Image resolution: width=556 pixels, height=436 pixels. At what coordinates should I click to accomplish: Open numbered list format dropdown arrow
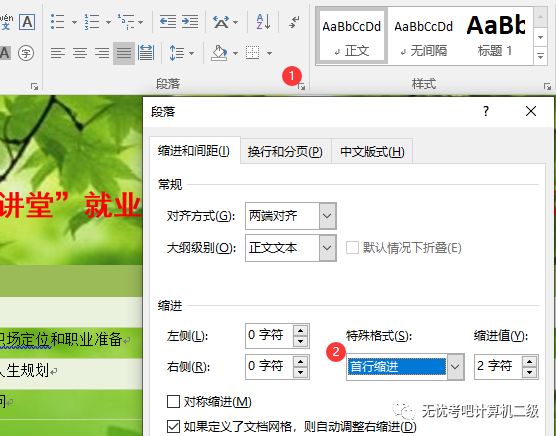coord(108,22)
